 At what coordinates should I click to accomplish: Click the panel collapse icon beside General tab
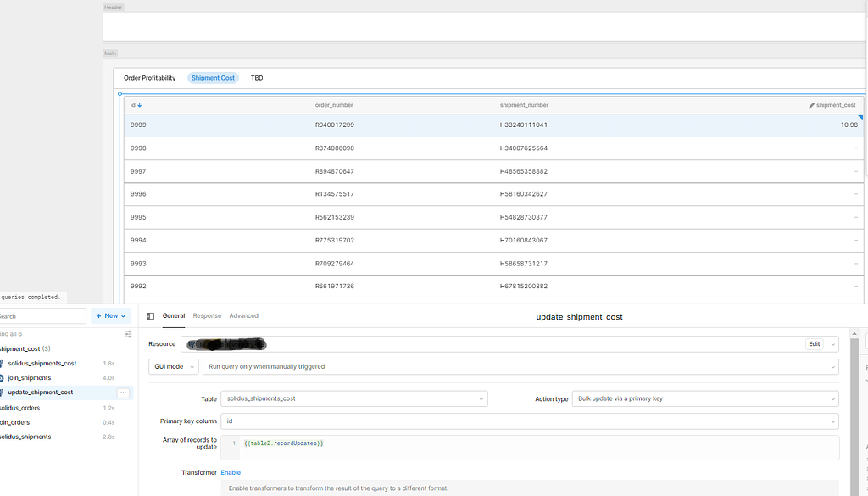pyautogui.click(x=150, y=315)
